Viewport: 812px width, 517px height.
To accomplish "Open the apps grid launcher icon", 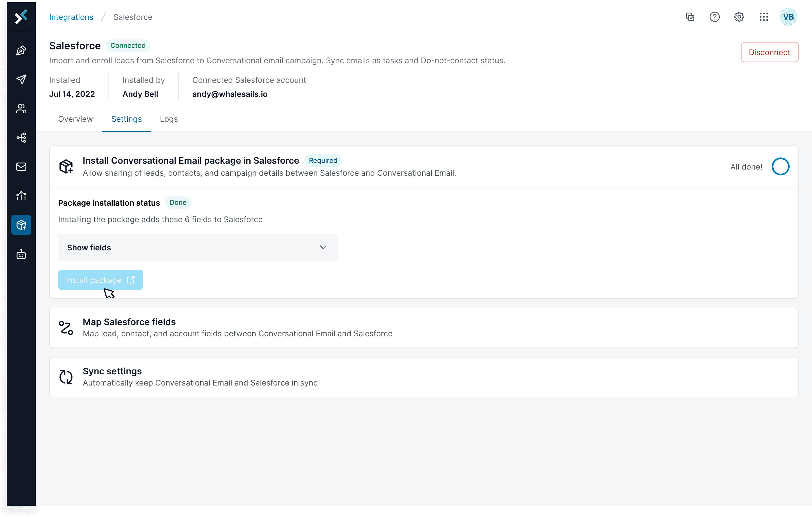I will [764, 17].
